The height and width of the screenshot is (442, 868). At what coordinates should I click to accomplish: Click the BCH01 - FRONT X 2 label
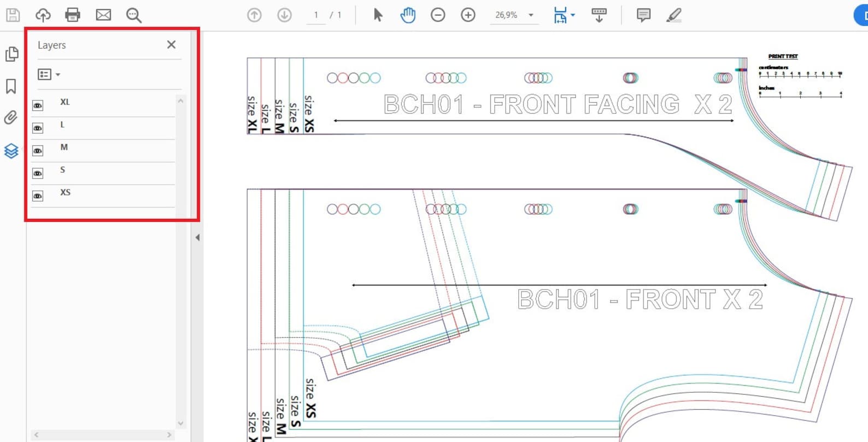pos(640,299)
